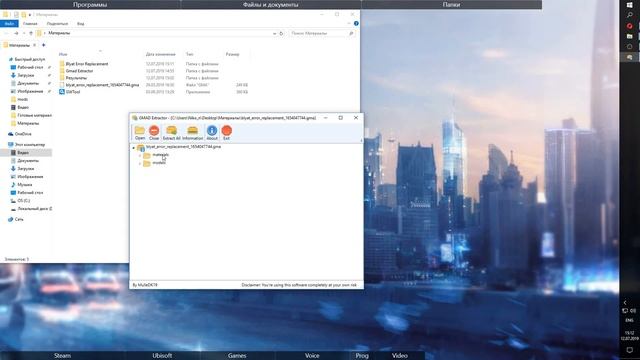
Task: Select the .gma root node in GMAD Extractor tree
Action: 183,147
